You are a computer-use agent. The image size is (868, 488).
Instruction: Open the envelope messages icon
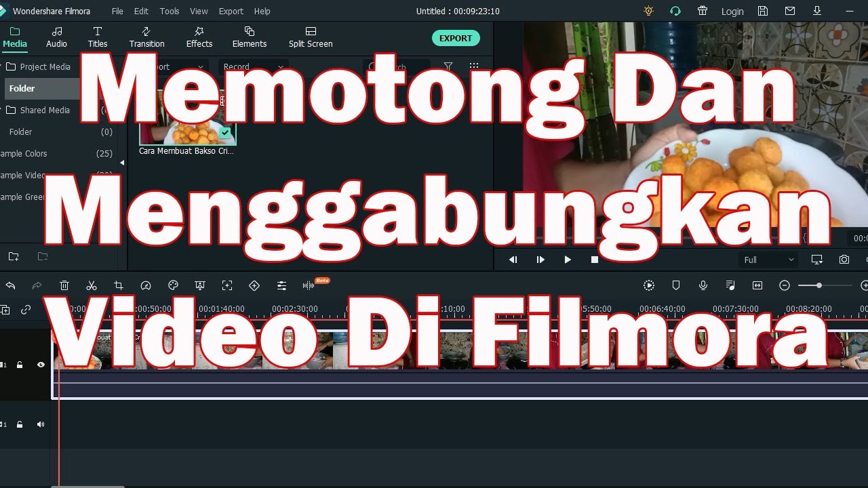[790, 11]
